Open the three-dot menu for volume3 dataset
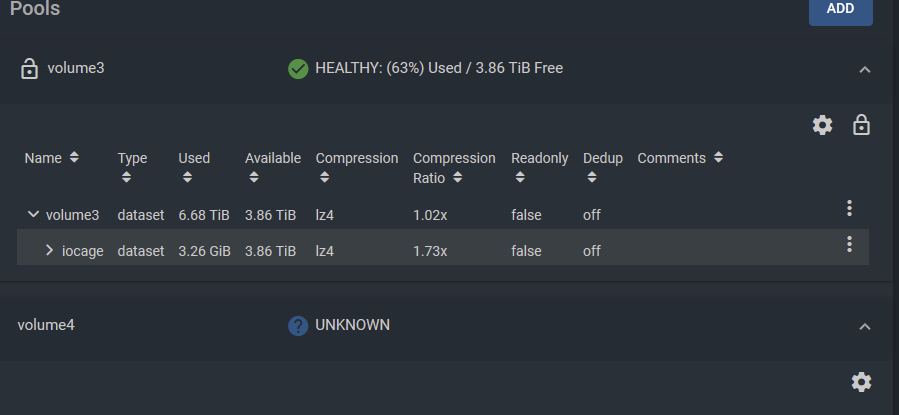The width and height of the screenshot is (899, 415). click(849, 208)
